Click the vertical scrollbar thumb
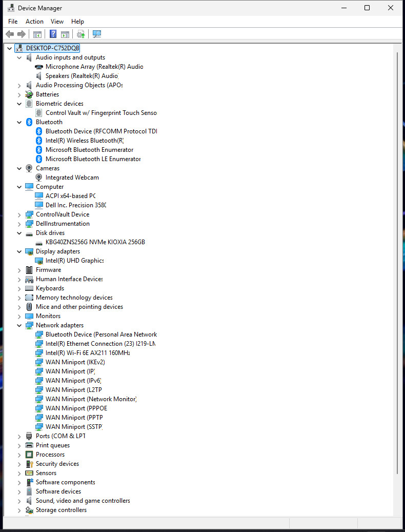The image size is (405, 532). pyautogui.click(x=397, y=263)
